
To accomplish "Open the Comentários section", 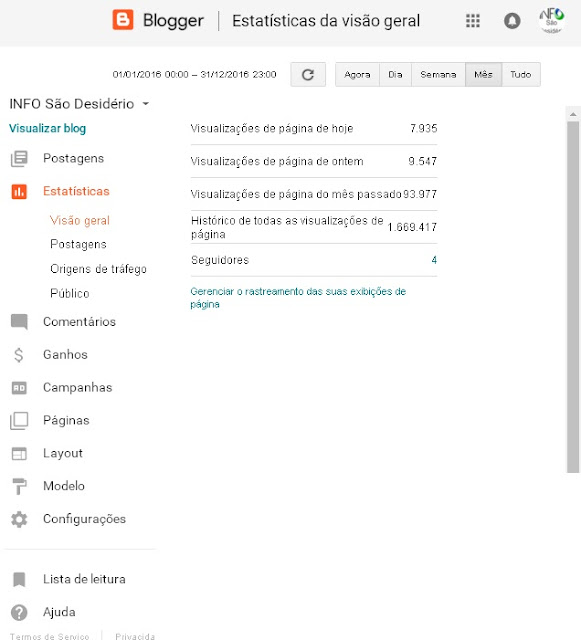I will pyautogui.click(x=80, y=322).
